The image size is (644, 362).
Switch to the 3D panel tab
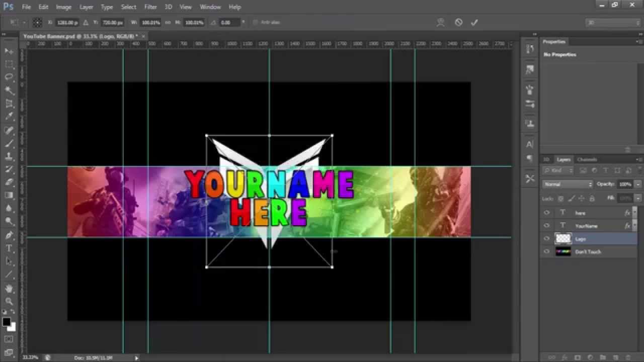tap(546, 159)
